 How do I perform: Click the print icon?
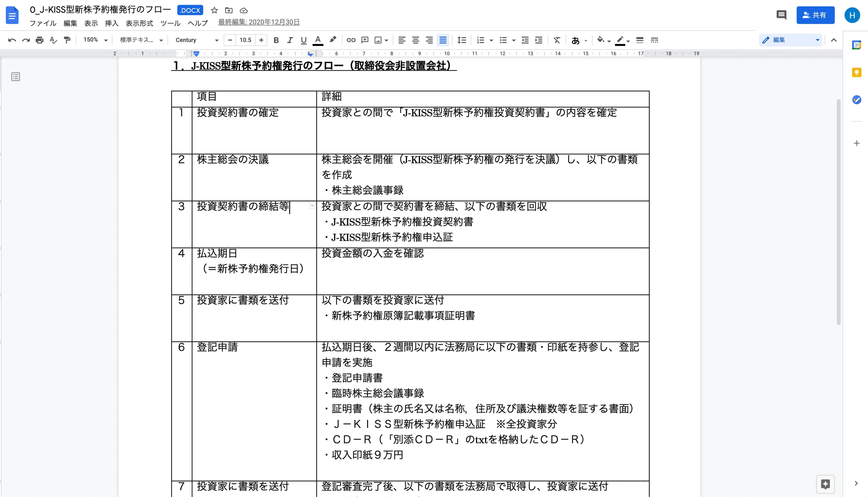pyautogui.click(x=40, y=40)
